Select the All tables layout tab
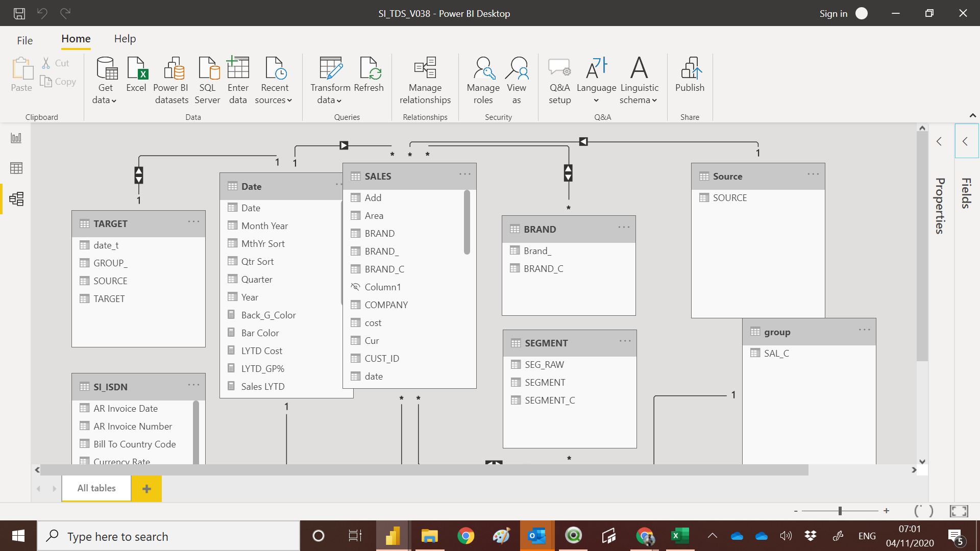 point(96,488)
